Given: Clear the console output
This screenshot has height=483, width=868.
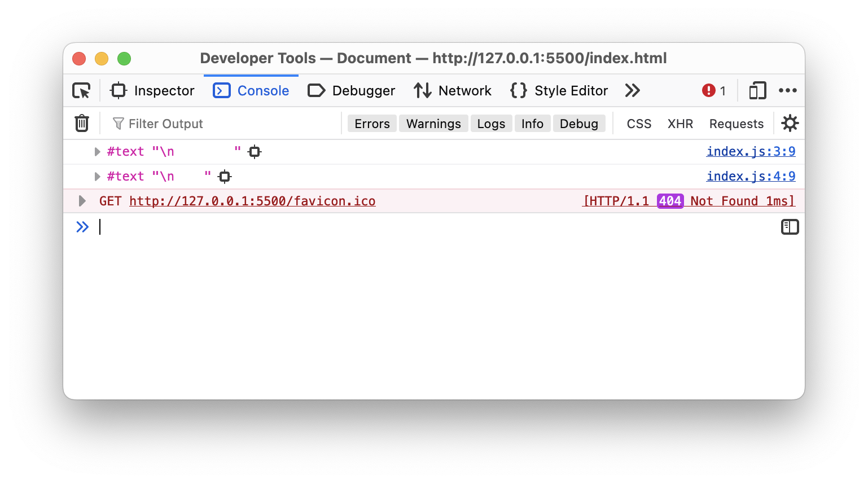Looking at the screenshot, I should coord(82,123).
